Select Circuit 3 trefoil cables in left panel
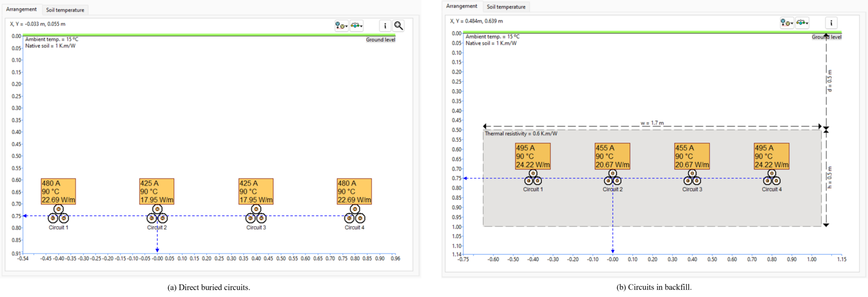This screenshot has width=868, height=297. coord(256,215)
